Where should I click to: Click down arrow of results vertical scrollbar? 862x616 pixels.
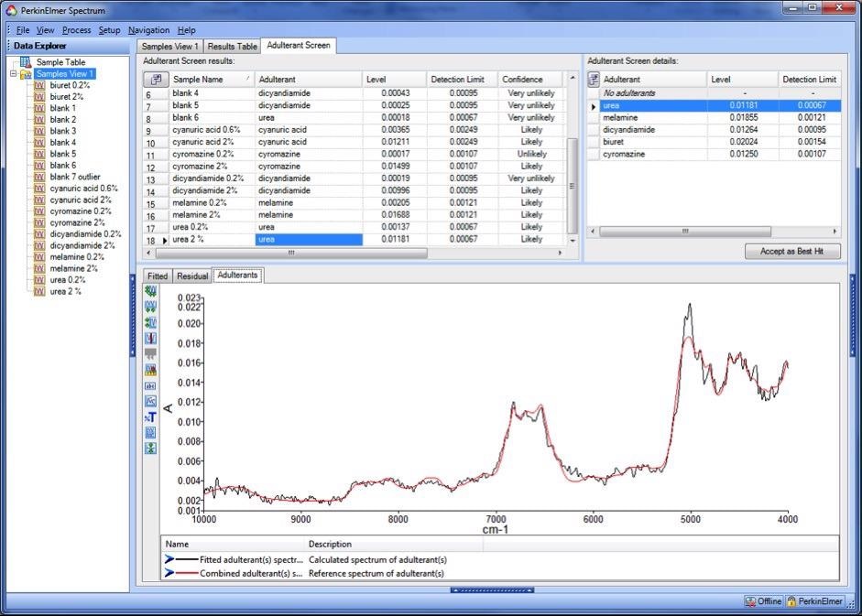[x=573, y=240]
